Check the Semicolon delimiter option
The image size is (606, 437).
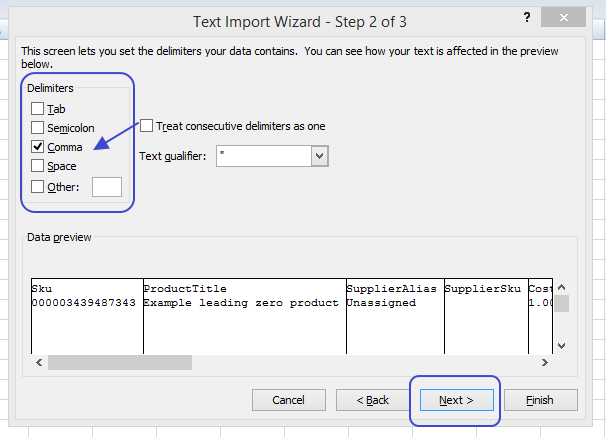click(x=37, y=127)
